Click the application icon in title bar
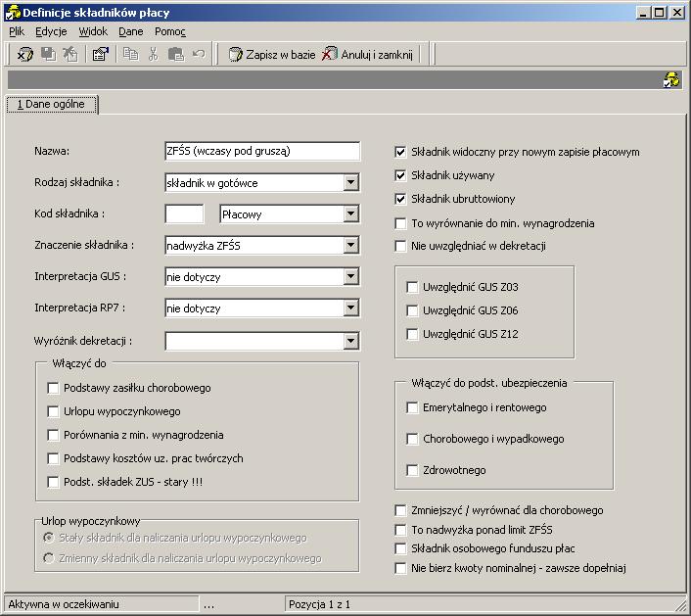This screenshot has height=616, width=691. 12,13
